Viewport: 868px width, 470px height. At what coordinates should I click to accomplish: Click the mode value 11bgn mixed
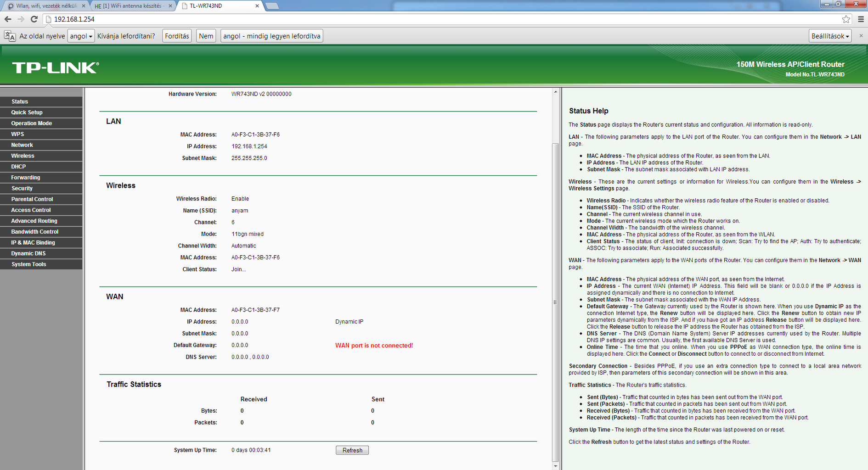[247, 234]
